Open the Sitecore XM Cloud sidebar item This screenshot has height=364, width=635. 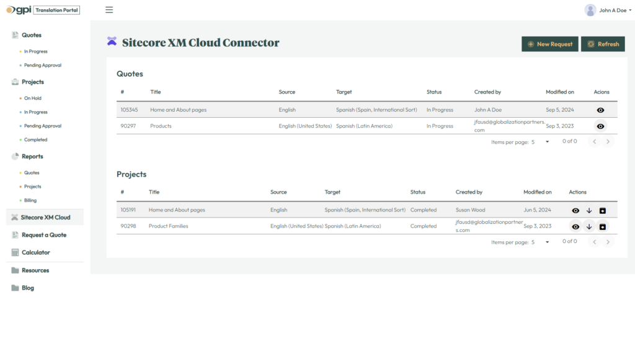pyautogui.click(x=45, y=218)
